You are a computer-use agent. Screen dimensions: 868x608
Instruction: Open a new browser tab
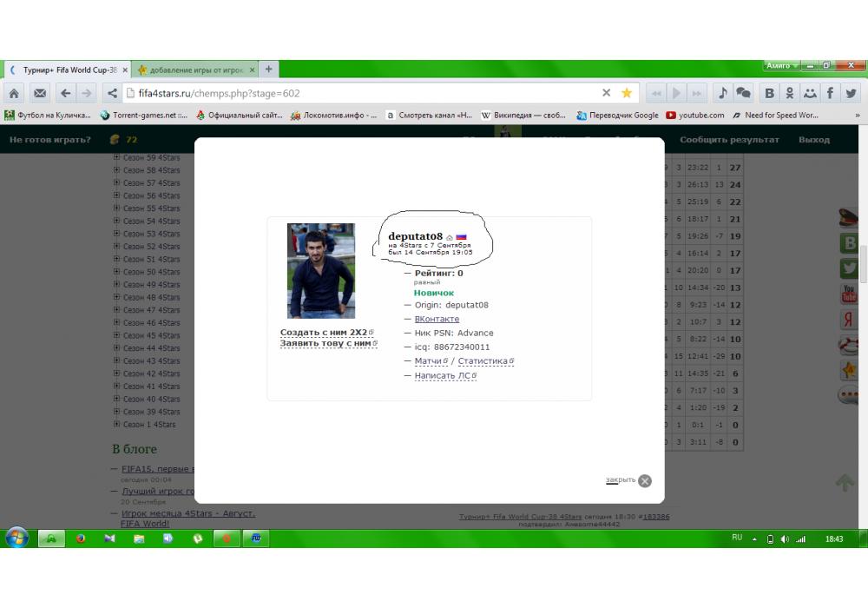coord(268,69)
